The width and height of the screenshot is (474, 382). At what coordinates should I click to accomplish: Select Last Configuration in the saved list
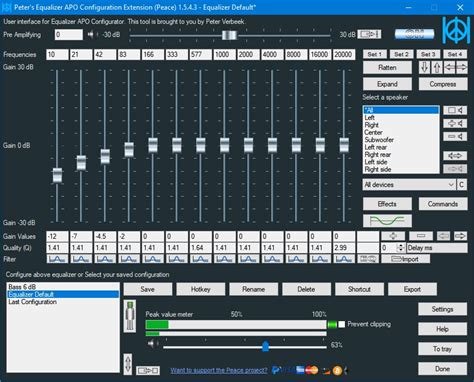point(63,302)
